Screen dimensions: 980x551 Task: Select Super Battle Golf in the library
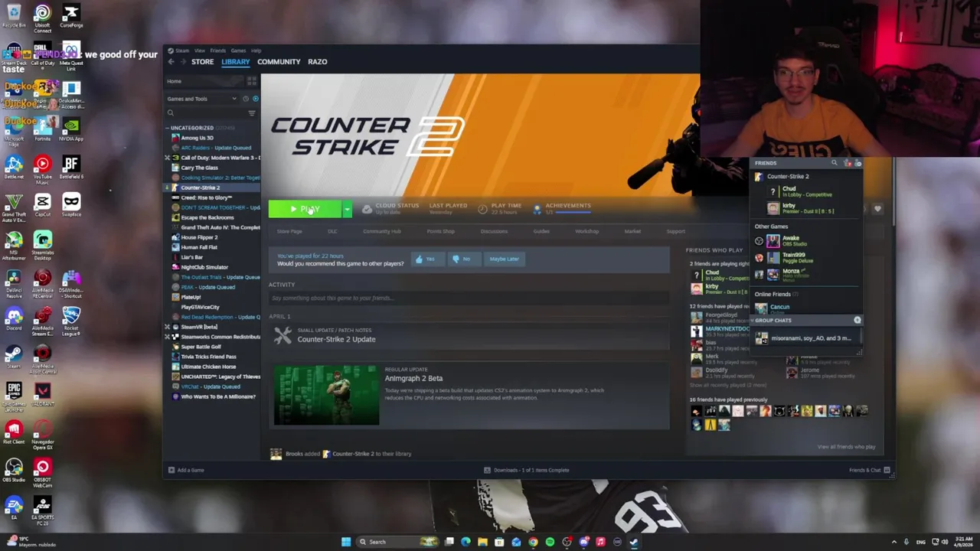click(201, 347)
